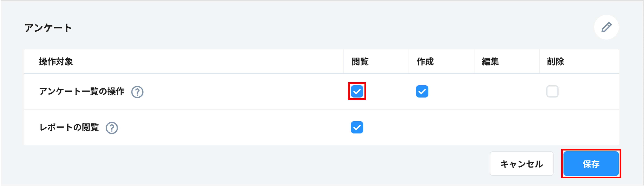Select the 削除 column header

(x=555, y=61)
